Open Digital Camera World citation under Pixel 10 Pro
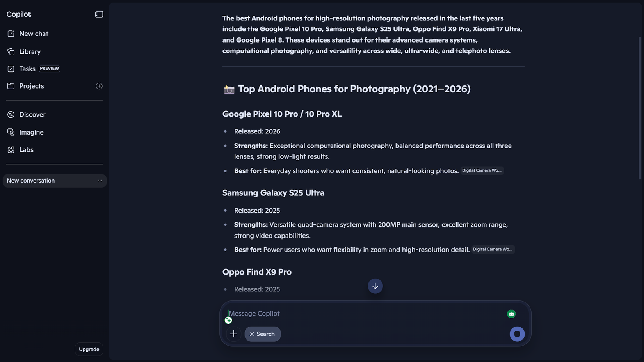The width and height of the screenshot is (644, 362). tap(482, 170)
